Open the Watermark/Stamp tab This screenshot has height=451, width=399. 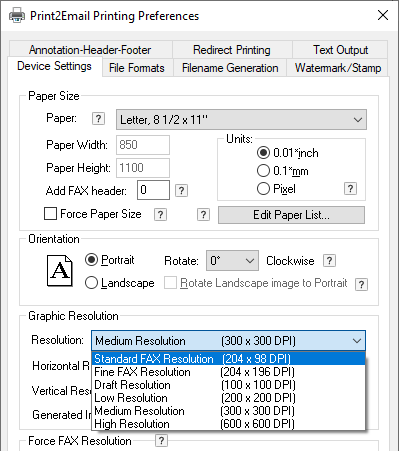coord(338,68)
